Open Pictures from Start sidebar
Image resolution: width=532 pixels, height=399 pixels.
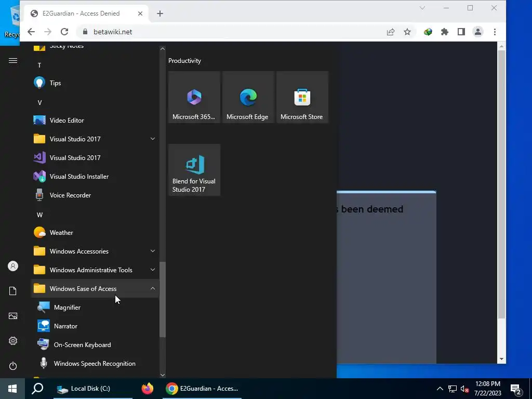(x=13, y=316)
